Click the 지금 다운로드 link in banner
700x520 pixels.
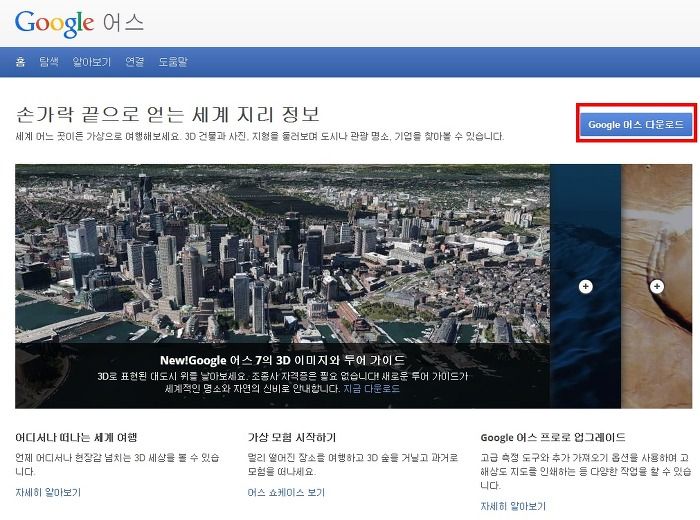click(371, 388)
